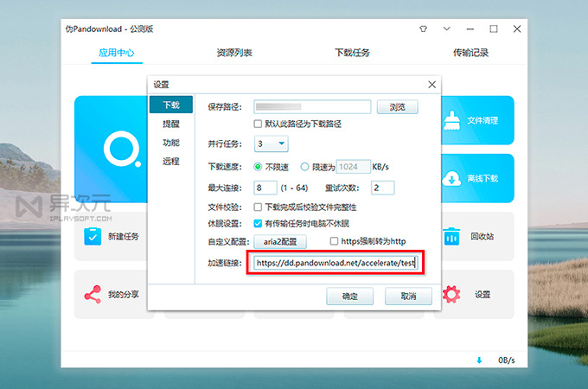This screenshot has height=389, width=588.
Task: Click the 文件清理 label text
Action: tap(483, 120)
